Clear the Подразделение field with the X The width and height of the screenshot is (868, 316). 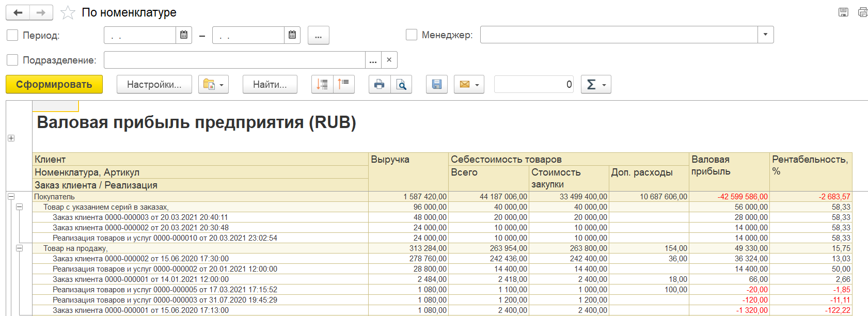[389, 60]
